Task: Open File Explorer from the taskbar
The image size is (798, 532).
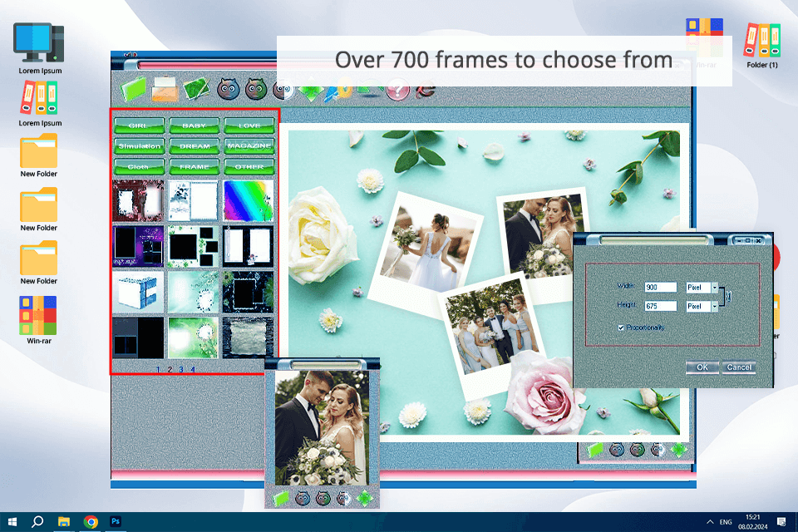Action: [64, 522]
